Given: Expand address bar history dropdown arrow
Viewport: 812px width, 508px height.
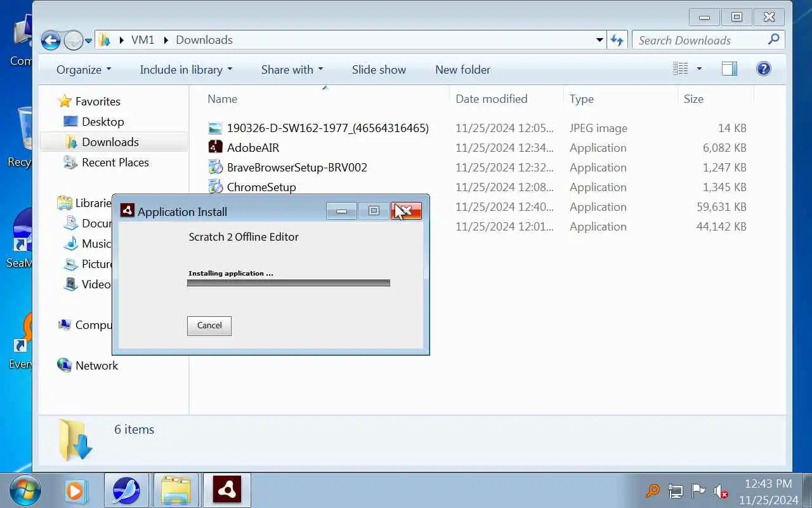Looking at the screenshot, I should pos(599,40).
